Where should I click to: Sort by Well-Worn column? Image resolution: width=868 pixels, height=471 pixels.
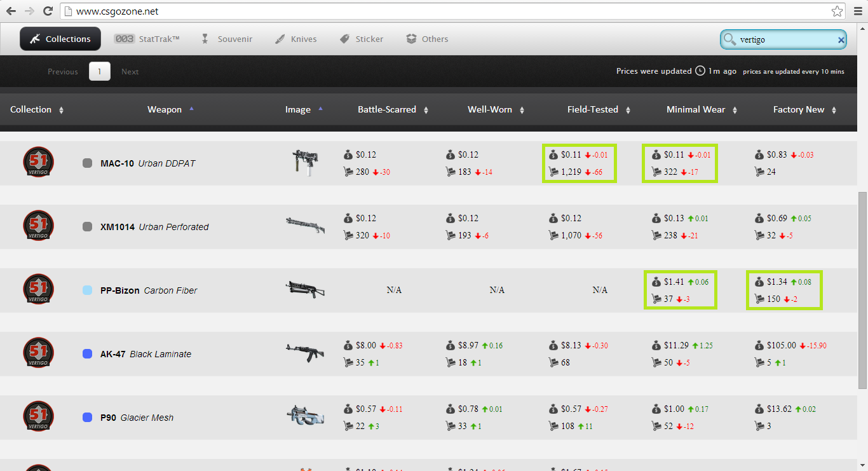(496, 109)
